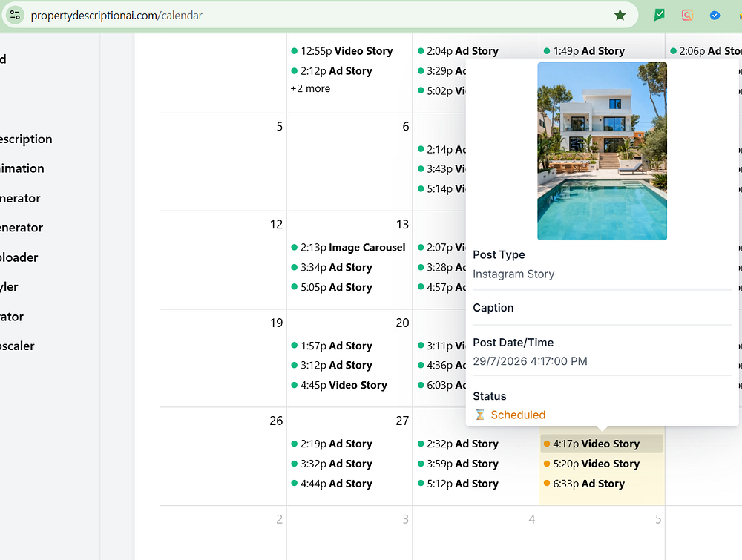742x560 pixels.
Task: Open the partially hidden 4:57p event
Action: coord(441,287)
